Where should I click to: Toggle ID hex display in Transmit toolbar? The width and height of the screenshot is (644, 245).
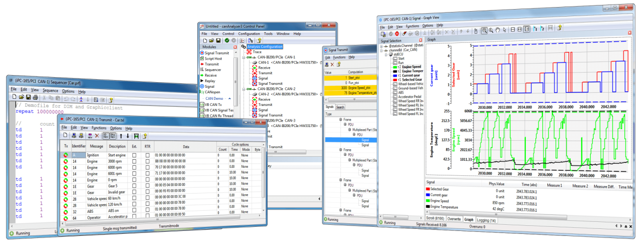[x=106, y=136]
